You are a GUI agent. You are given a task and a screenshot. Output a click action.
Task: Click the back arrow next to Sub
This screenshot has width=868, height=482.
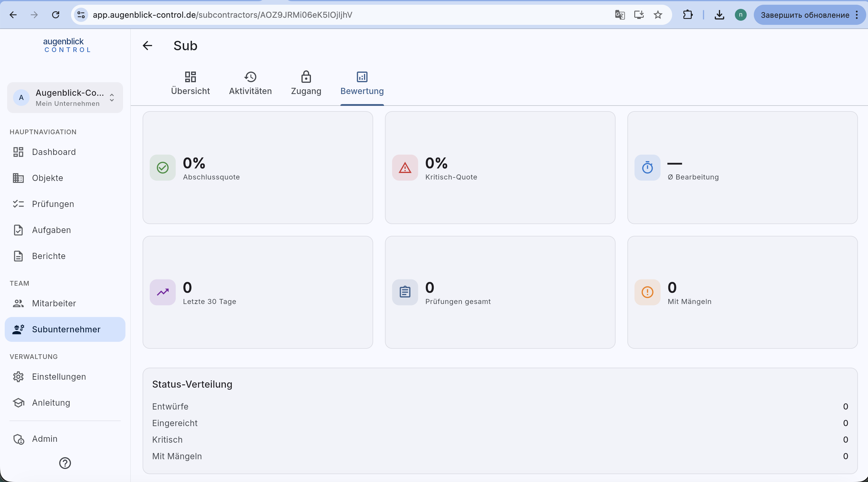tap(147, 46)
